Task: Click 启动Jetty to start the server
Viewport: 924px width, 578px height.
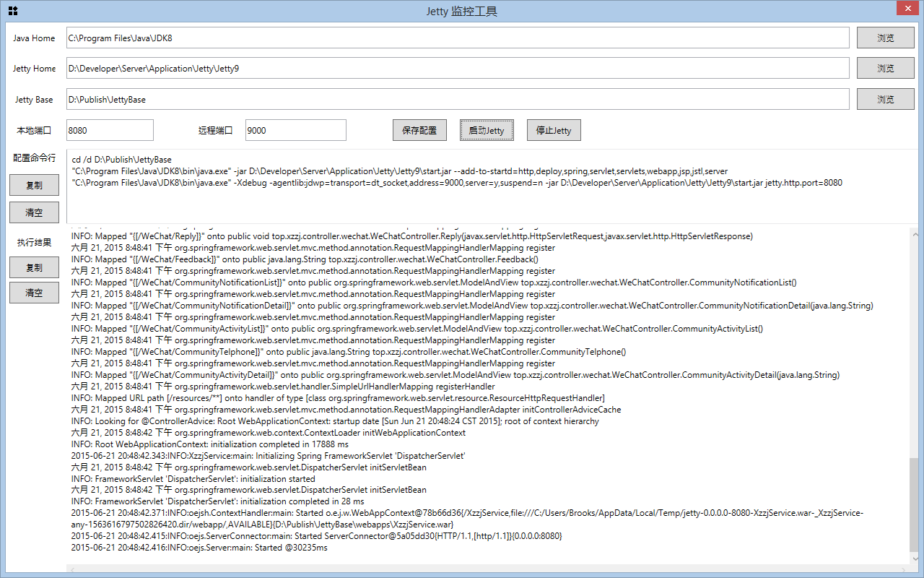Action: (487, 131)
